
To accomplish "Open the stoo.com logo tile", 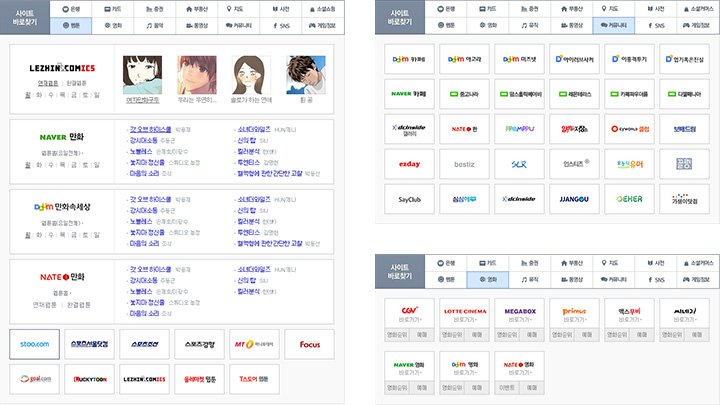I will 35,344.
